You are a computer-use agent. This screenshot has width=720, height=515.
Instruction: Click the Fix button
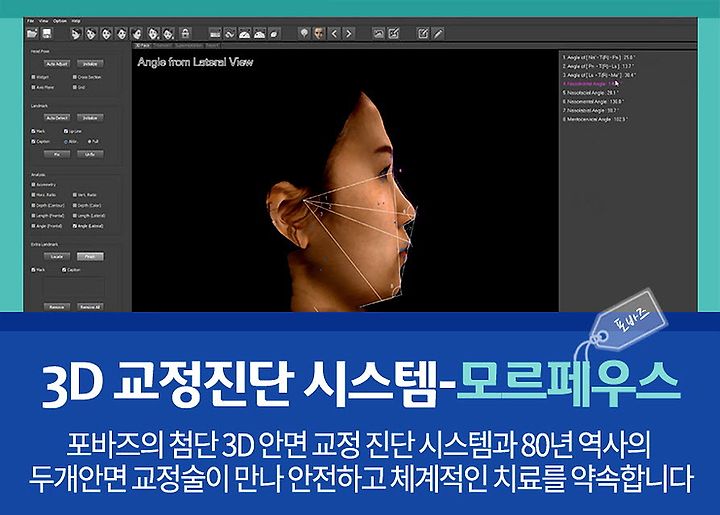click(x=57, y=155)
